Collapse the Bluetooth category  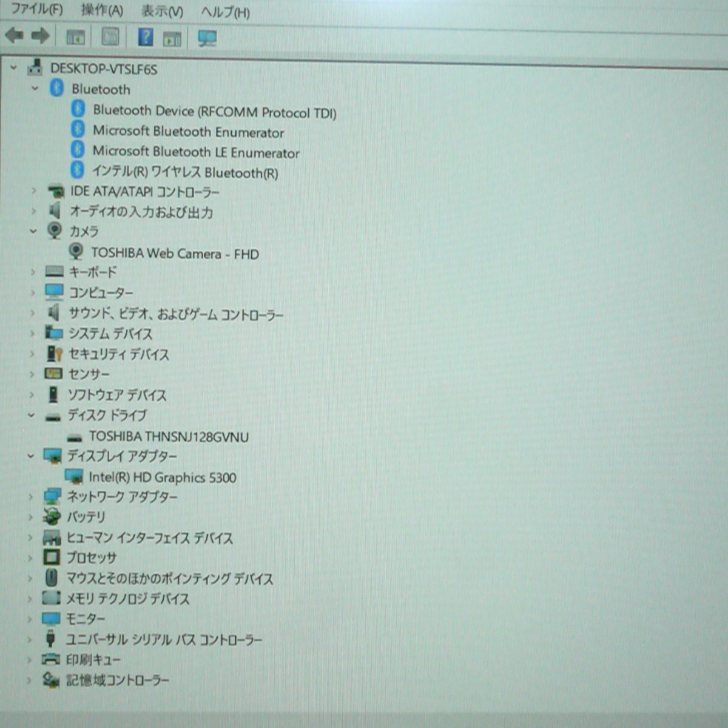tap(35, 88)
